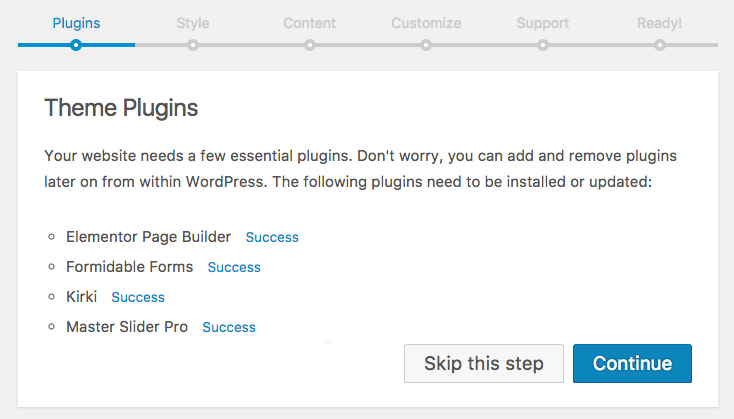734x419 pixels.
Task: Open the Ready! final step
Action: pyautogui.click(x=659, y=23)
